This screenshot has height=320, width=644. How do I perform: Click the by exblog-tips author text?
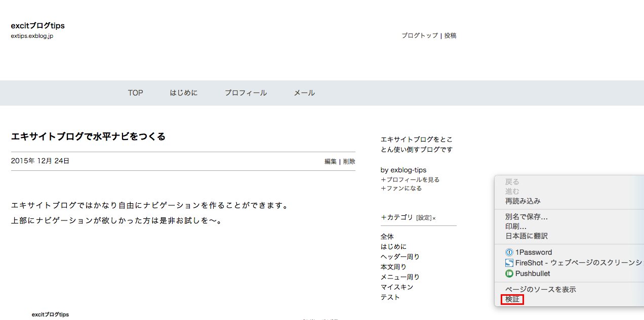404,170
